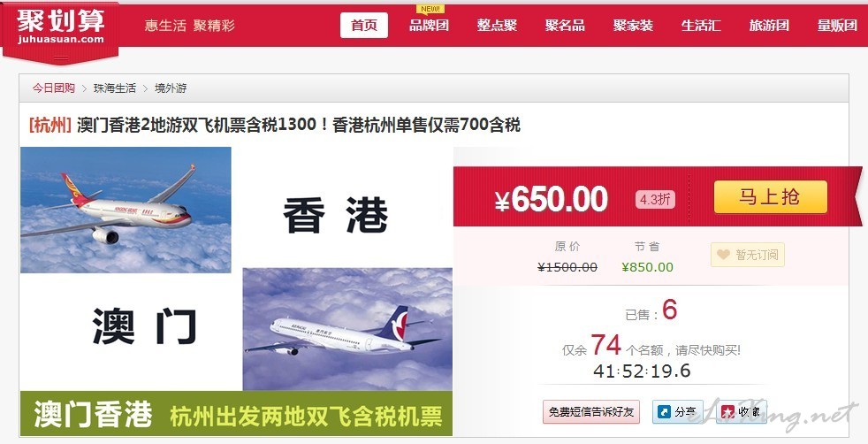
Task: Click the 4.3折 discount badge
Action: [x=655, y=199]
